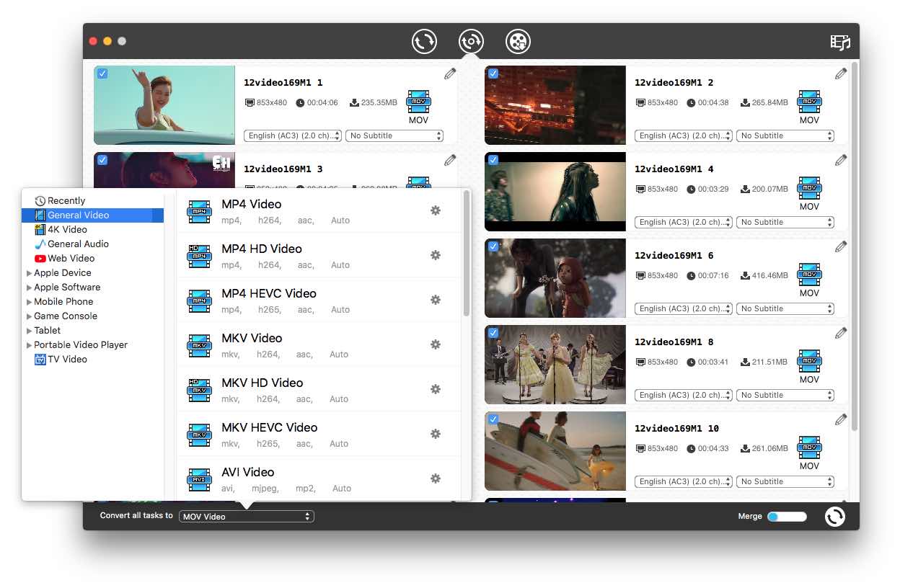Click the thumbnail of 12video169M1 8

click(x=555, y=365)
